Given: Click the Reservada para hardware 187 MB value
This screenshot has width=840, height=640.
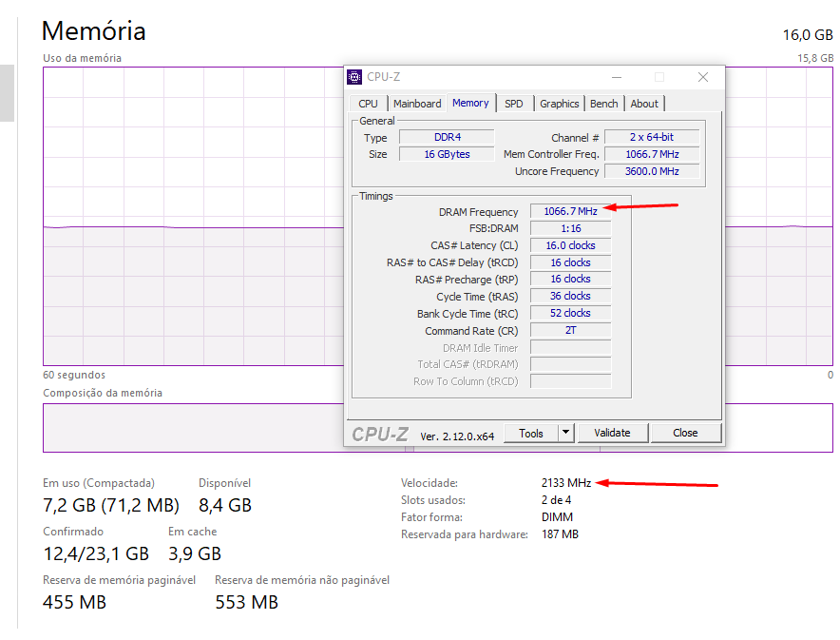Looking at the screenshot, I should (560, 534).
